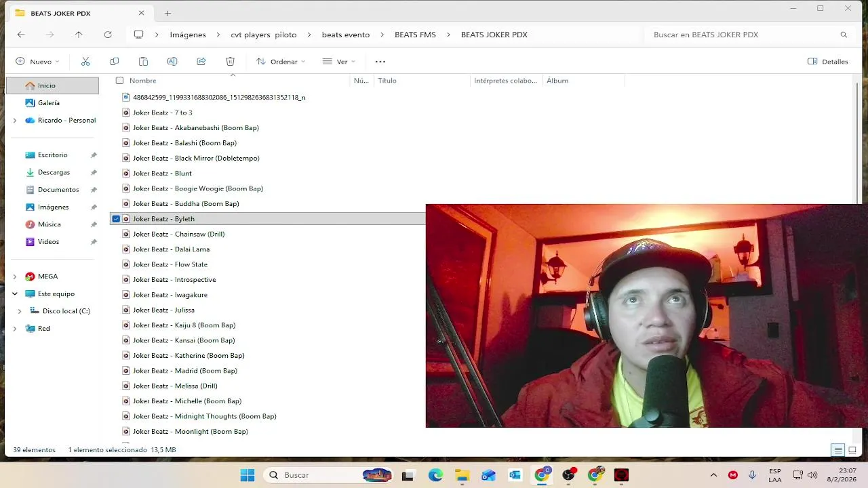Toggle the select-all checkbox in header
The width and height of the screenshot is (868, 488).
(x=119, y=81)
